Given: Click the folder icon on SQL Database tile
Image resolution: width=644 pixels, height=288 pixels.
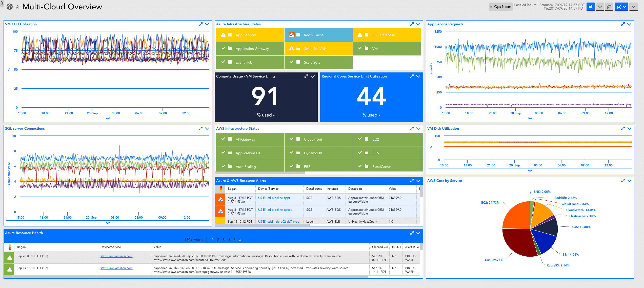Looking at the screenshot, I should pyautogui.click(x=366, y=35).
